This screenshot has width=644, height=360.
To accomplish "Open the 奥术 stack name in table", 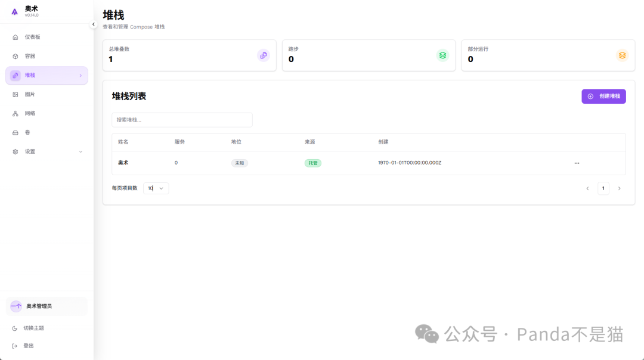I will point(123,163).
